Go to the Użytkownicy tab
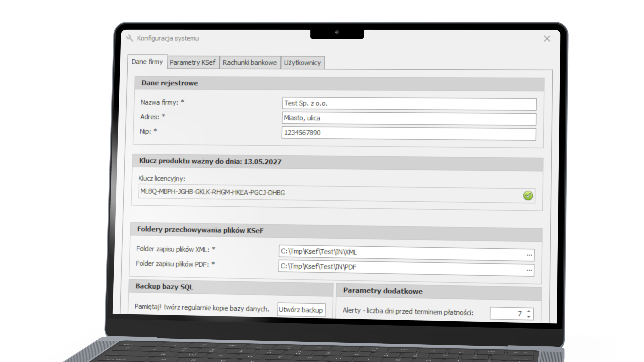 point(302,63)
